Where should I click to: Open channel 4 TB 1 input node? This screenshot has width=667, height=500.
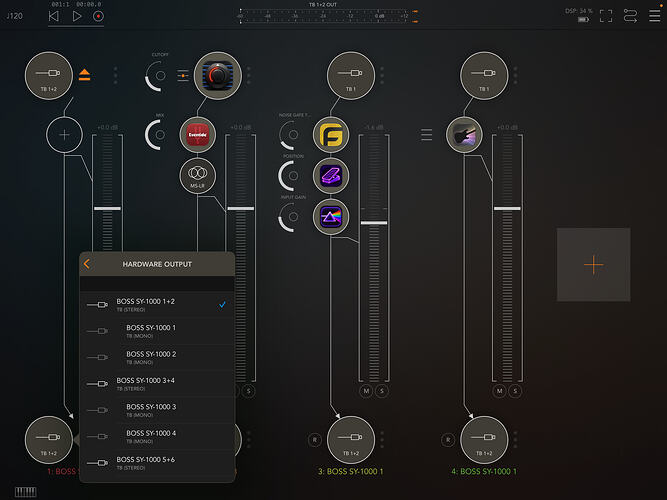point(484,76)
